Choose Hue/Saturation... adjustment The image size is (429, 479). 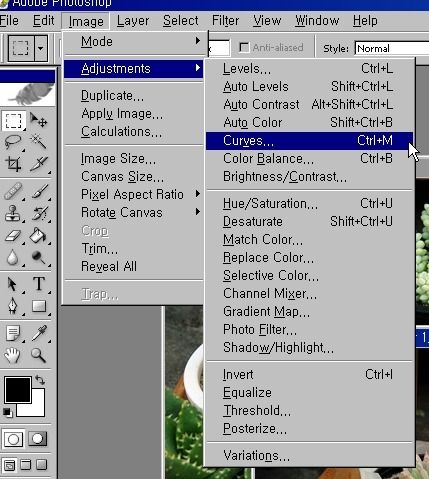pos(309,204)
